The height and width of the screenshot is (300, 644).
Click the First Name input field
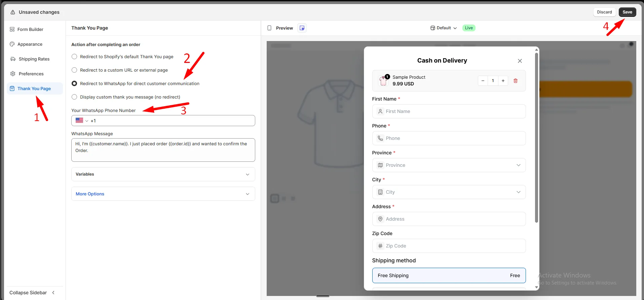[449, 111]
